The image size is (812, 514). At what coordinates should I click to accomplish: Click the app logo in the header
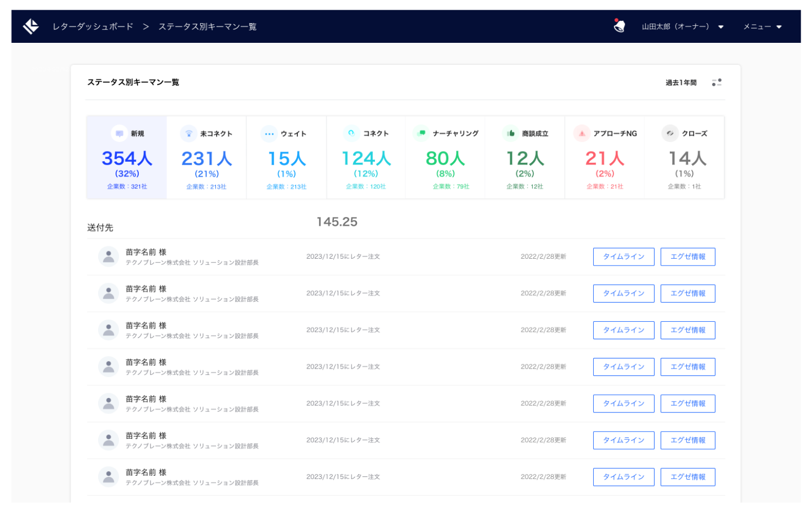[31, 26]
